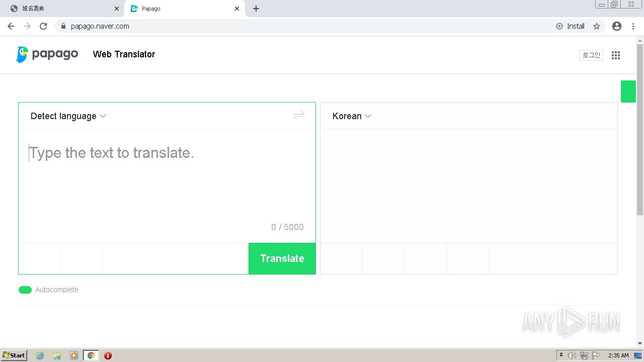Open Chrome profile account icon
The width and height of the screenshot is (644, 362).
(x=617, y=26)
